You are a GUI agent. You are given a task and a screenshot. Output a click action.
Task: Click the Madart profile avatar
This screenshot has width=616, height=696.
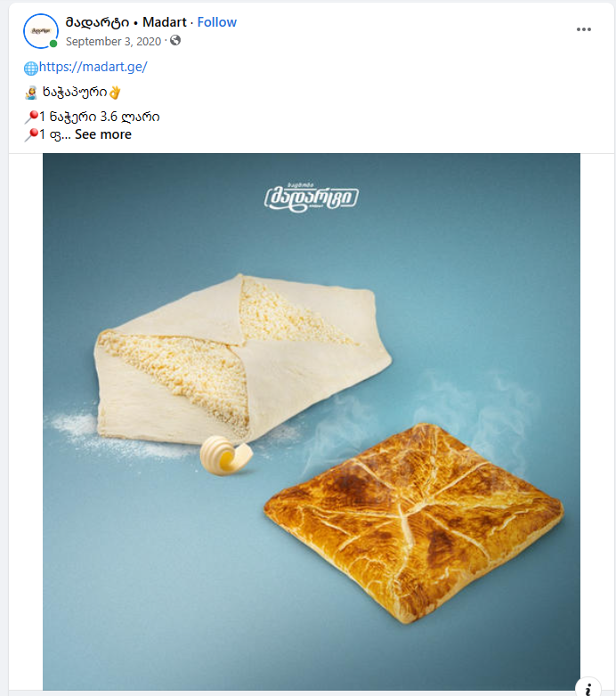[x=40, y=30]
